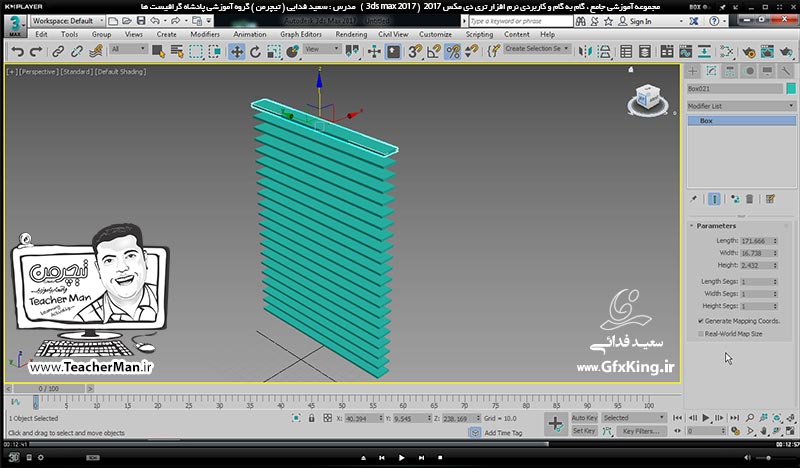Click the large Set Keys plus button

[556, 424]
